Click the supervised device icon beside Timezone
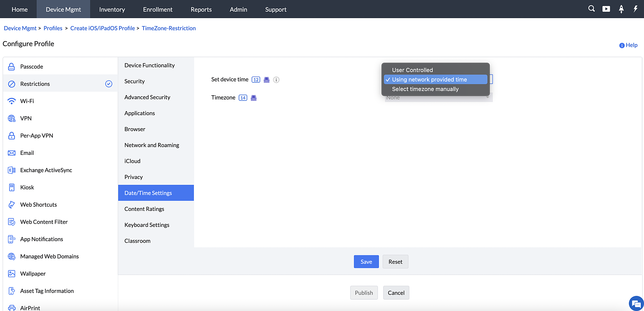The height and width of the screenshot is (311, 644). (x=254, y=98)
